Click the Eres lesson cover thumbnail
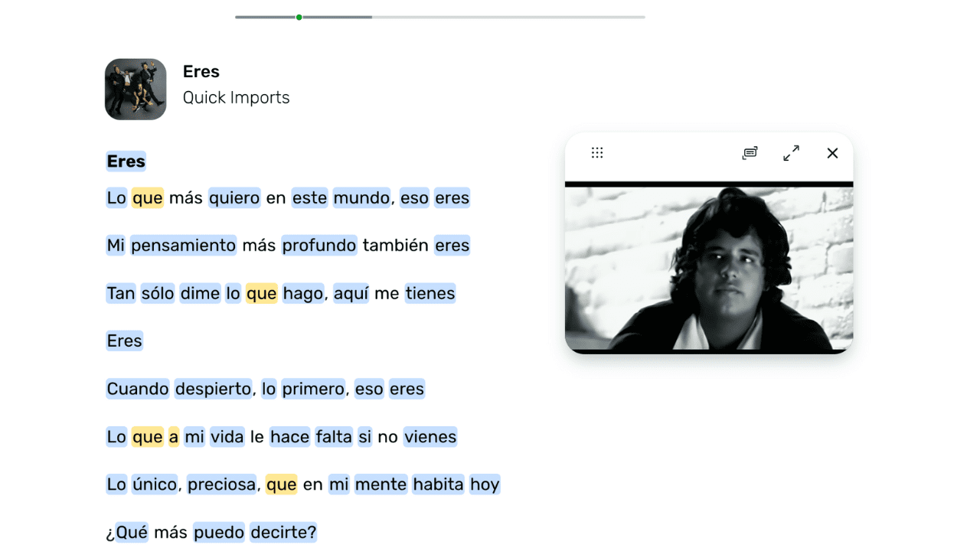Viewport: 980px width, 551px height. click(136, 90)
